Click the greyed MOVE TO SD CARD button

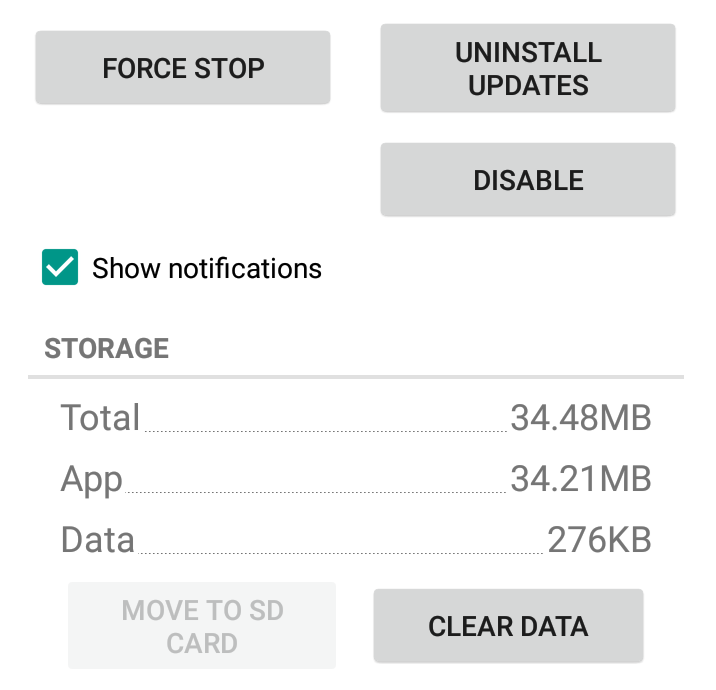point(202,627)
